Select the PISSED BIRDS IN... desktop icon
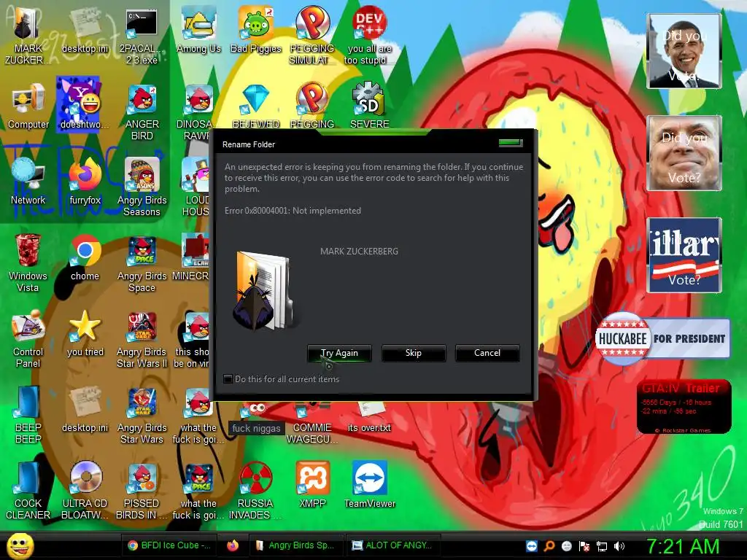 coord(142,491)
